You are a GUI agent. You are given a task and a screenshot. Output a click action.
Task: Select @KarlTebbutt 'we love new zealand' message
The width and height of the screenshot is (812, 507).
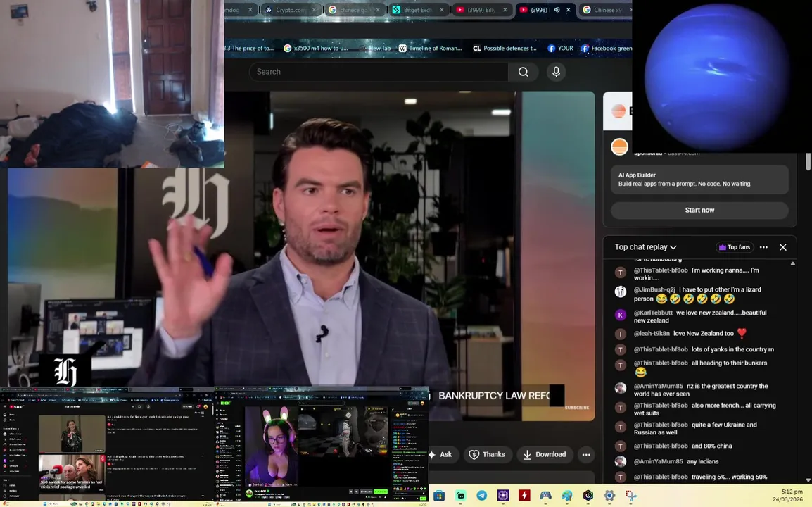coord(700,316)
